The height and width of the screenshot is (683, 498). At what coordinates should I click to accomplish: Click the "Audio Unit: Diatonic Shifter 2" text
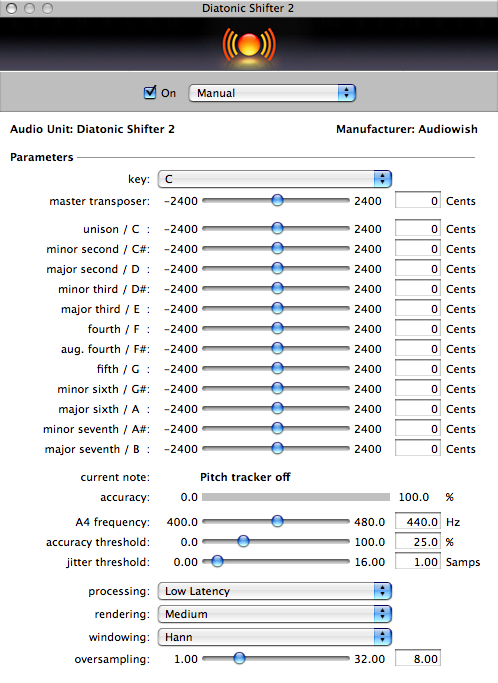92,129
